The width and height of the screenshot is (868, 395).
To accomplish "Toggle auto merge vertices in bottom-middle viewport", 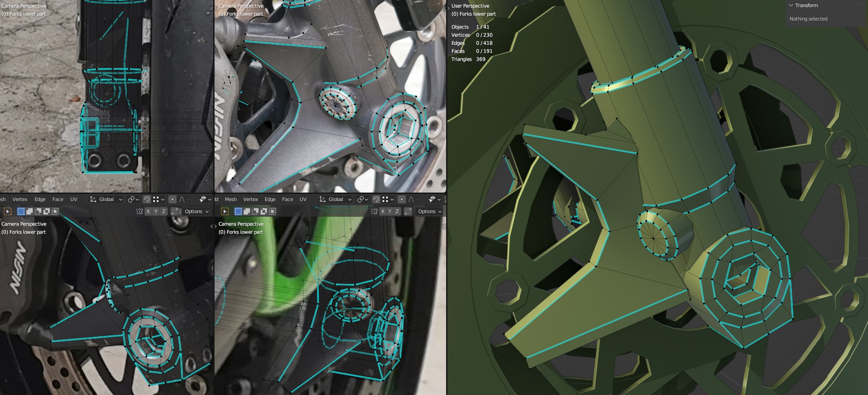I will pos(408,211).
